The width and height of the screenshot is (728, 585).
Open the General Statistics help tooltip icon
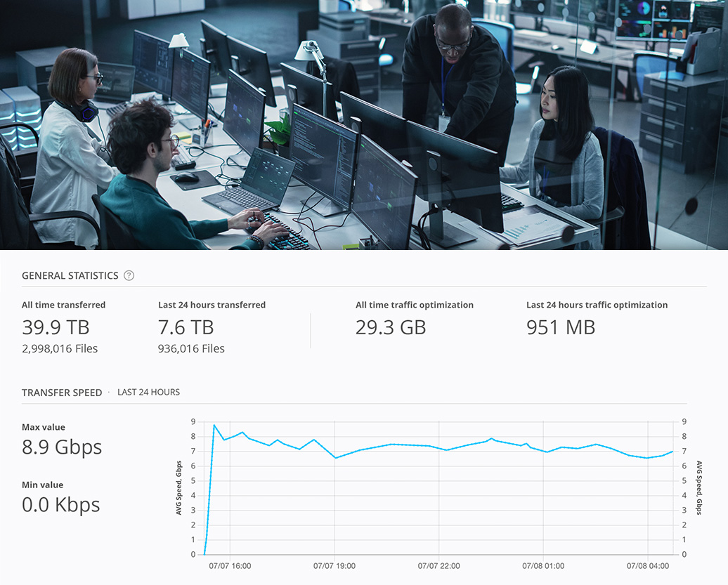[x=129, y=275]
